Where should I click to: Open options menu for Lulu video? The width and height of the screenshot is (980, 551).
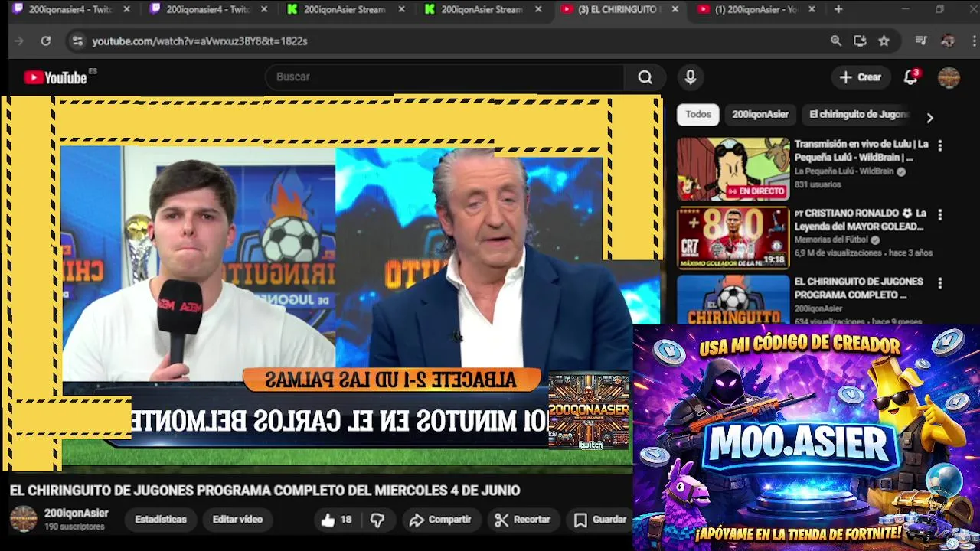[x=940, y=145]
